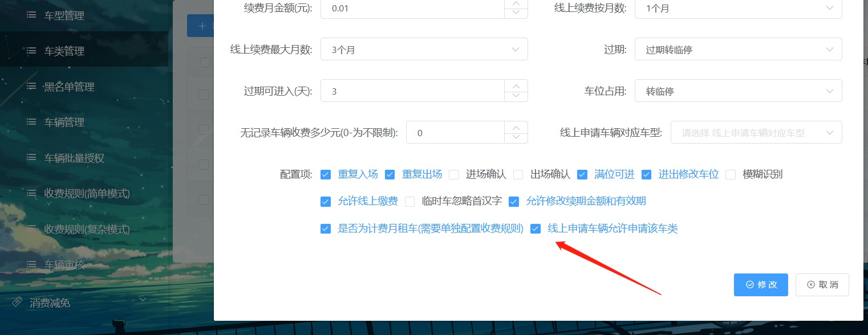Open 线上申请车辆对应车型 dropdown

pyautogui.click(x=756, y=133)
